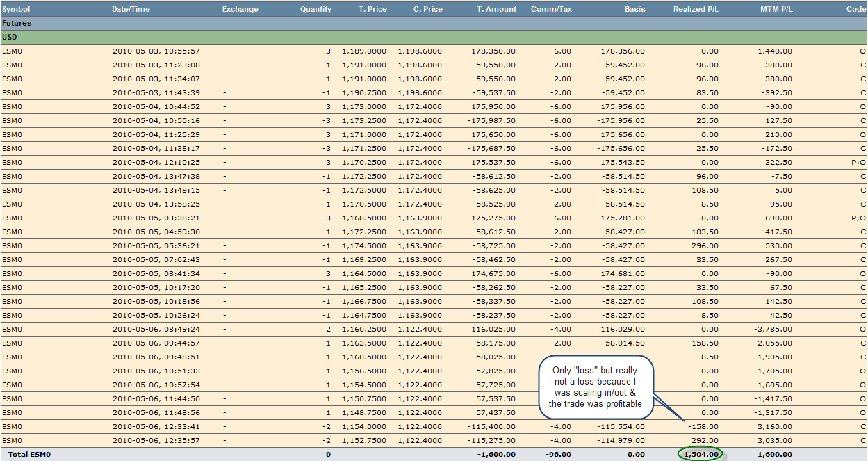Click total realized P/L value 1,504.00
868x461 pixels.
[700, 454]
